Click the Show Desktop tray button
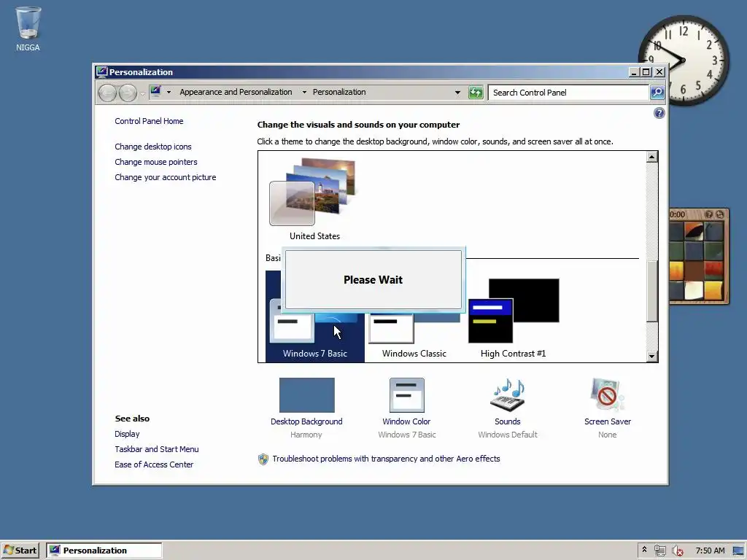 [738, 551]
